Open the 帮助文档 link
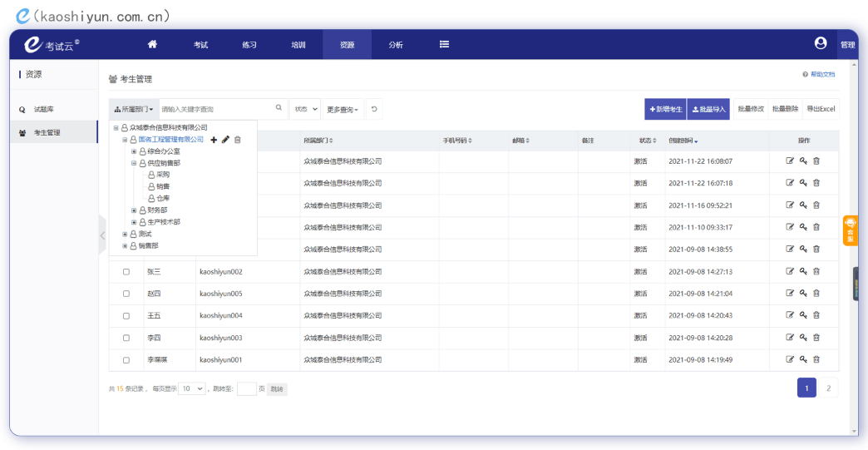The image size is (868, 450). 822,74
